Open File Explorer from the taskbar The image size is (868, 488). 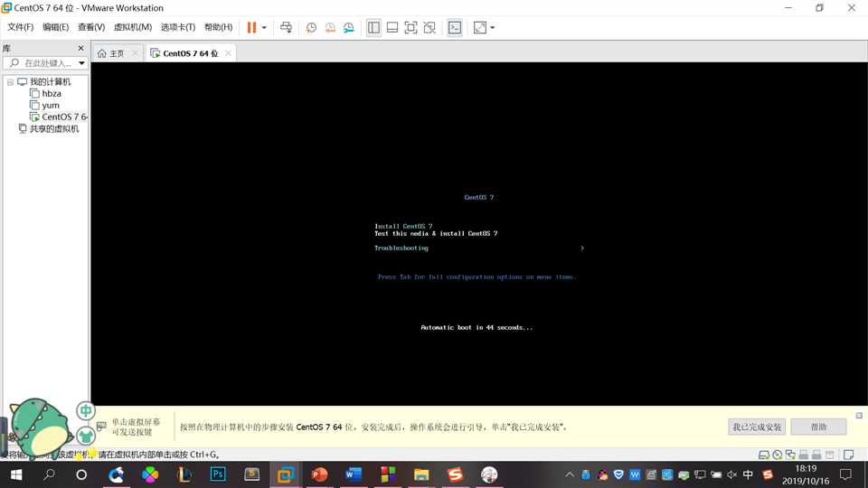tap(420, 474)
